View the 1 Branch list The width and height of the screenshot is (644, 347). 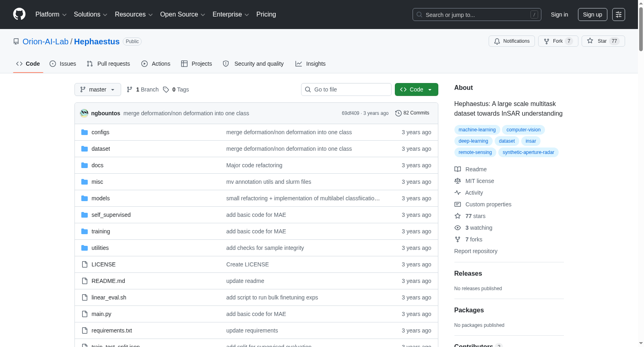143,89
